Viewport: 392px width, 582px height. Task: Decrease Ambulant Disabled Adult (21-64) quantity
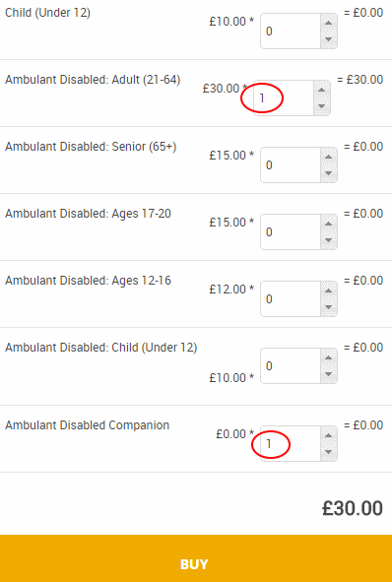[x=322, y=106]
